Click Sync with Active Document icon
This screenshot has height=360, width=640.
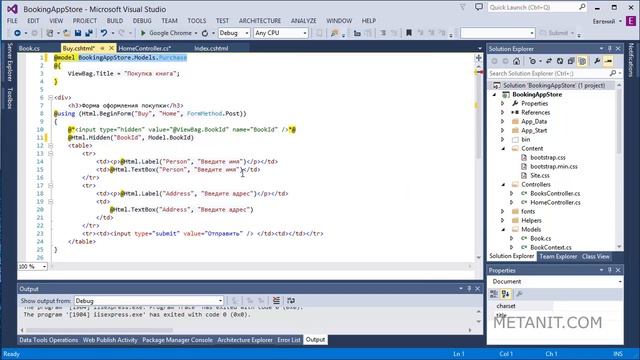coord(549,61)
